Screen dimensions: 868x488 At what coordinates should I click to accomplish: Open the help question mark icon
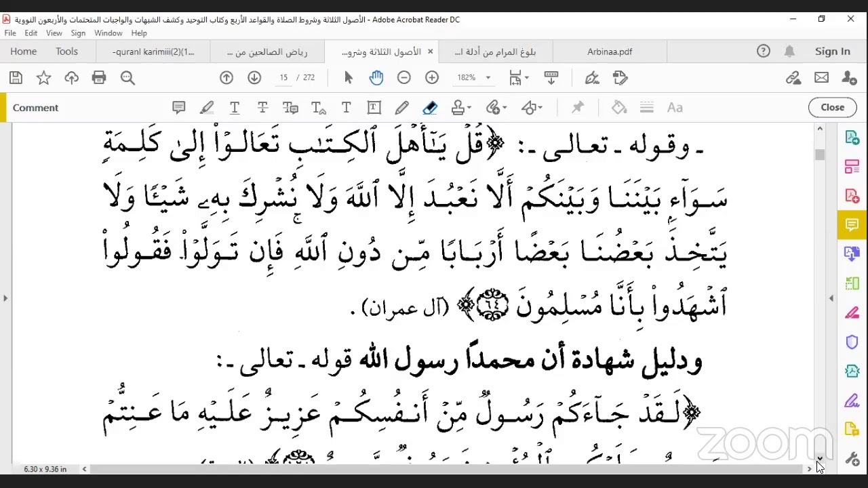tap(764, 52)
